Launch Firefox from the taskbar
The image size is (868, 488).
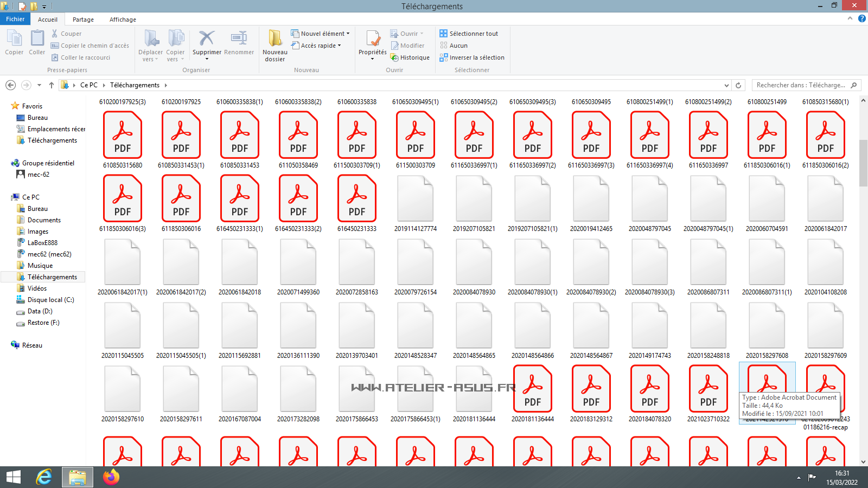click(x=111, y=477)
